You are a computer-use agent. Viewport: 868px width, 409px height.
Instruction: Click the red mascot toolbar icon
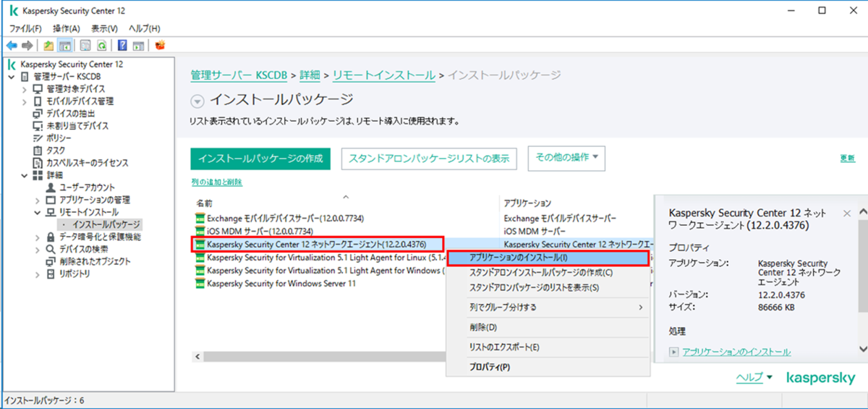160,45
